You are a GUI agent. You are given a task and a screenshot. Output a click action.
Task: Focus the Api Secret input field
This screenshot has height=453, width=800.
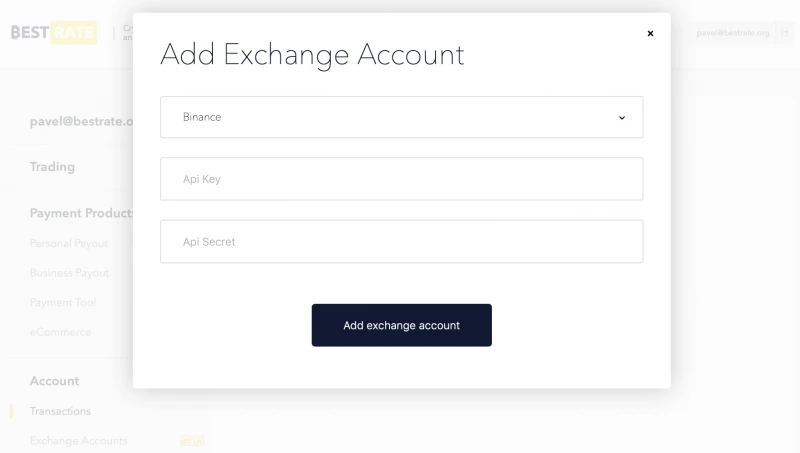(402, 242)
